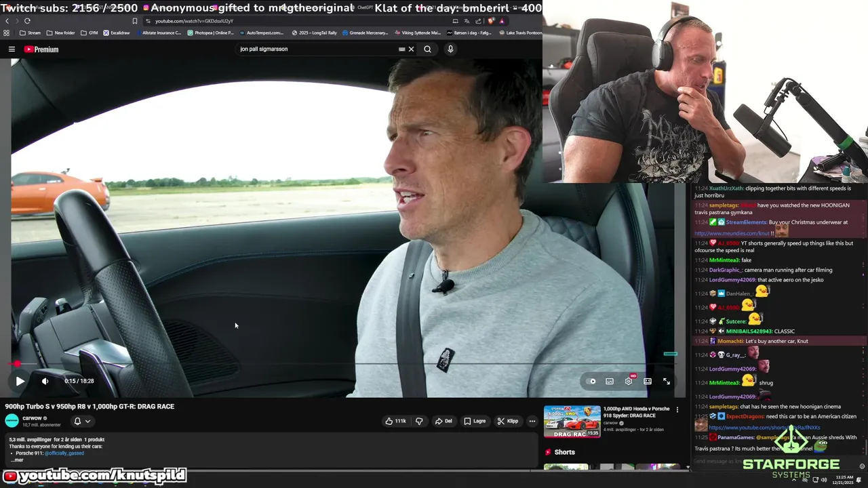Dislike the video

tap(419, 421)
